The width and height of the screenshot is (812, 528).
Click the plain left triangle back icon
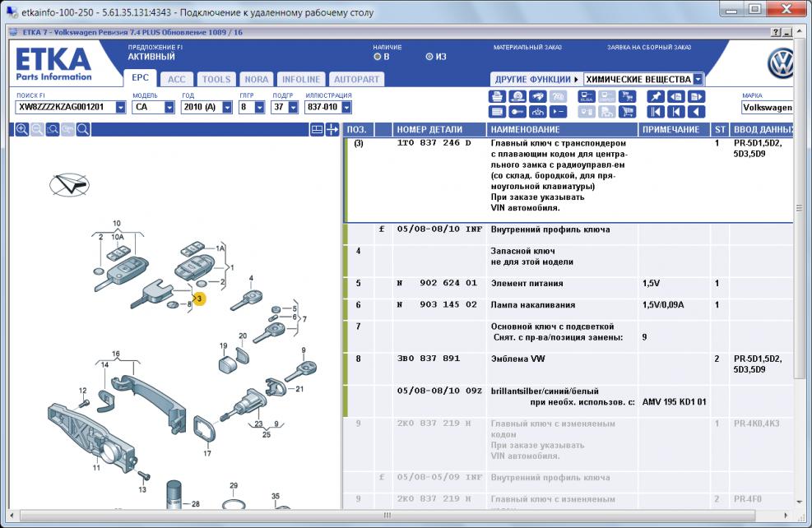click(697, 111)
